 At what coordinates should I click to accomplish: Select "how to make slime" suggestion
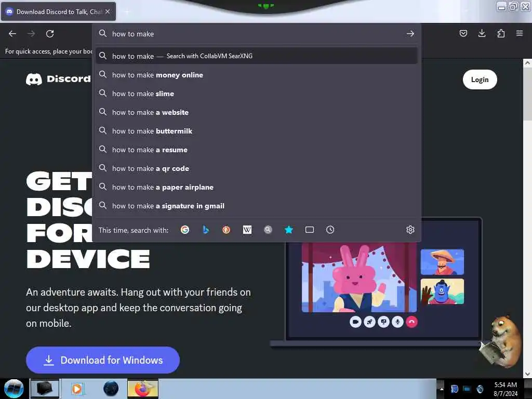click(257, 94)
